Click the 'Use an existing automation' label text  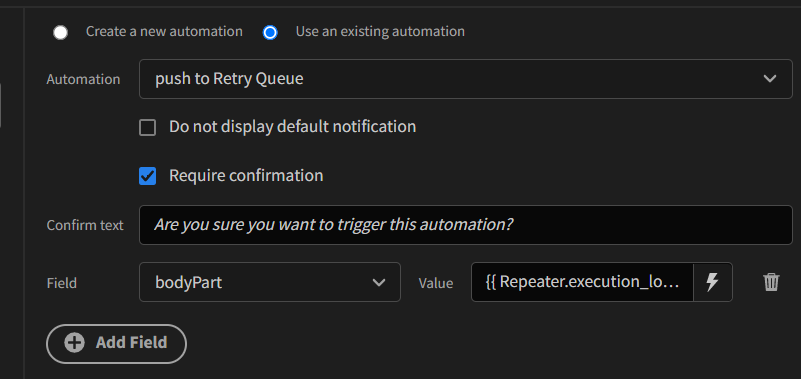(x=380, y=32)
